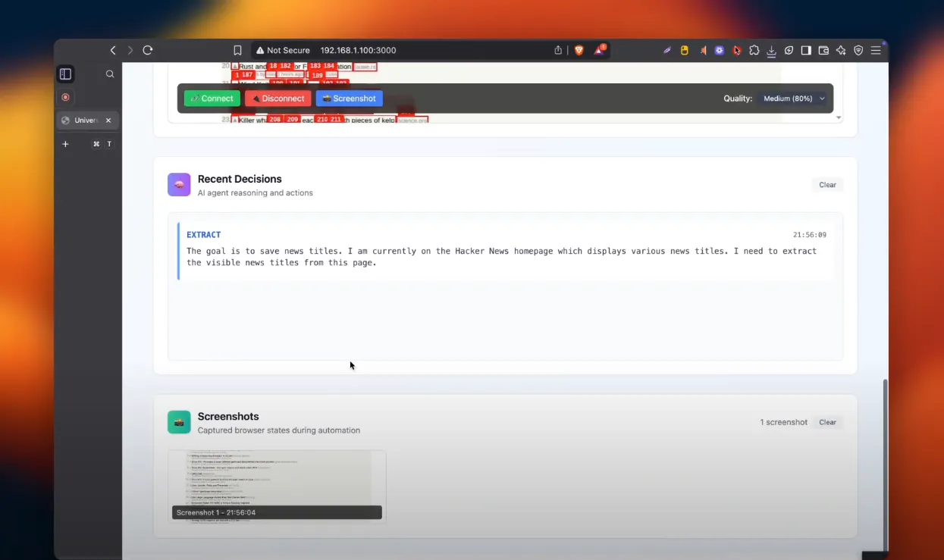
Task: Open the downloads arrow icon
Action: click(x=771, y=51)
